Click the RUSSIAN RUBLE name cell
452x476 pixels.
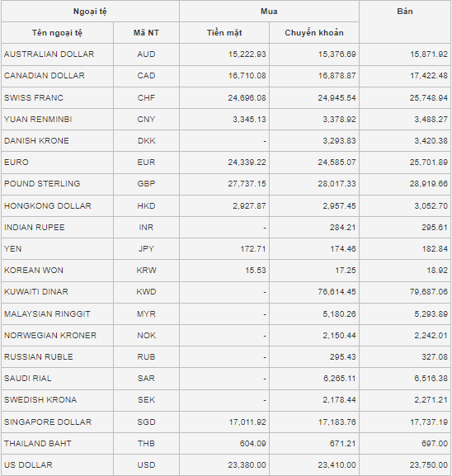point(58,356)
